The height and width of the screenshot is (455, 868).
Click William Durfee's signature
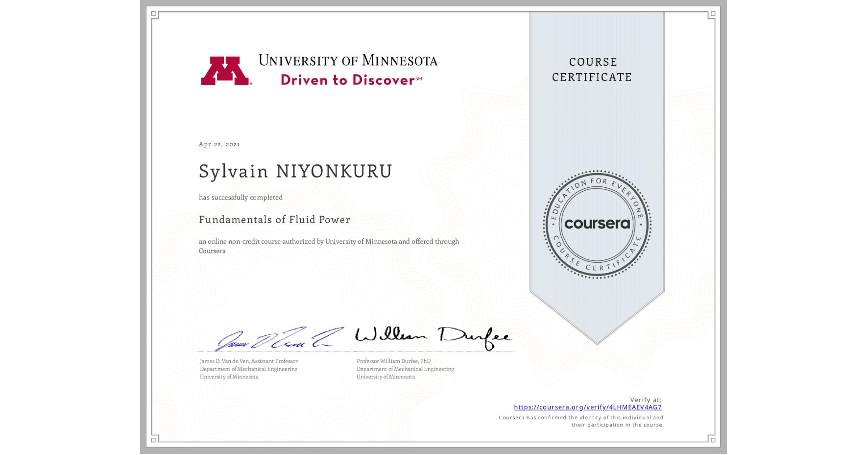(434, 335)
